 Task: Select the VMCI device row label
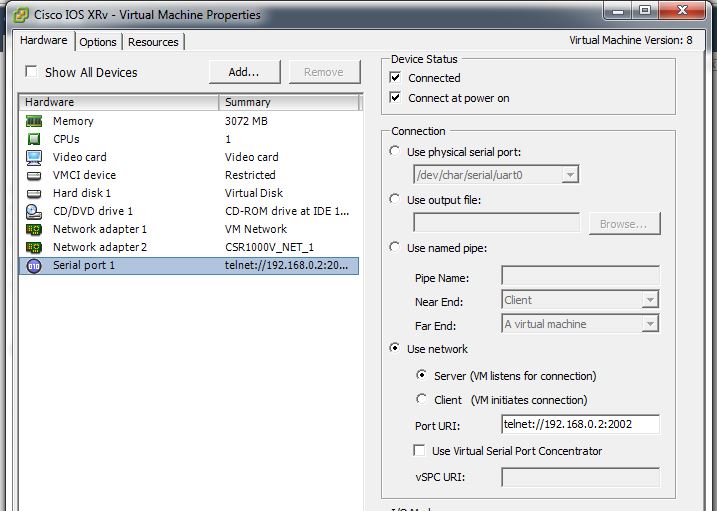(x=85, y=175)
